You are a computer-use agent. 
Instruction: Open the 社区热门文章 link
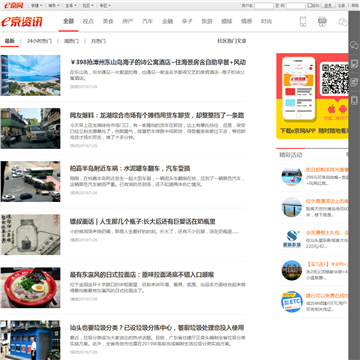pos(232,41)
